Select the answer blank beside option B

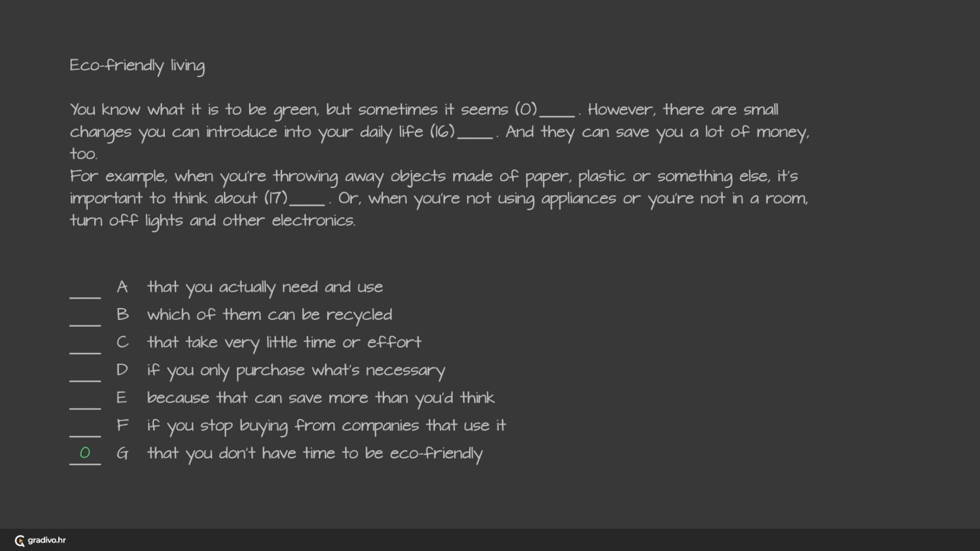[85, 318]
